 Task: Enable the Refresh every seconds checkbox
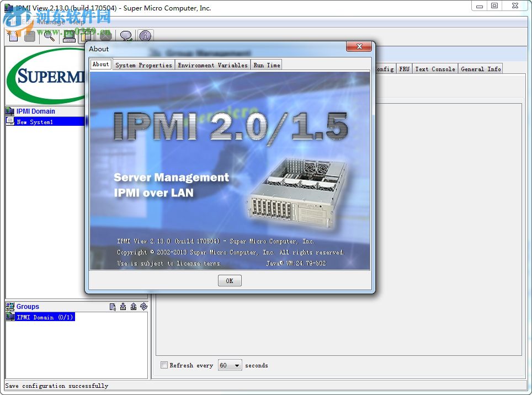pyautogui.click(x=164, y=365)
